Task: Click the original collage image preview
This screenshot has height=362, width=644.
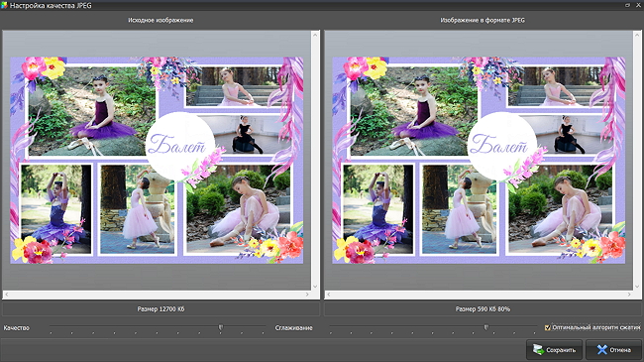Action: [157, 160]
